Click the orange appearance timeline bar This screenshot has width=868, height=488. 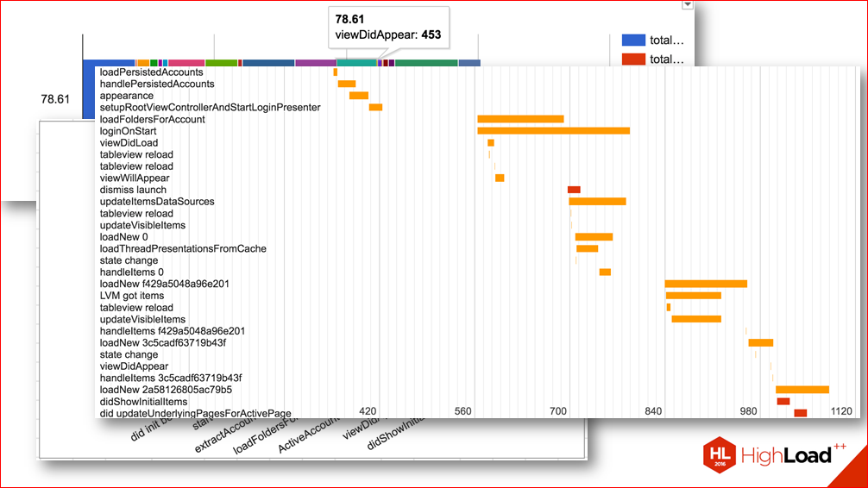(359, 95)
